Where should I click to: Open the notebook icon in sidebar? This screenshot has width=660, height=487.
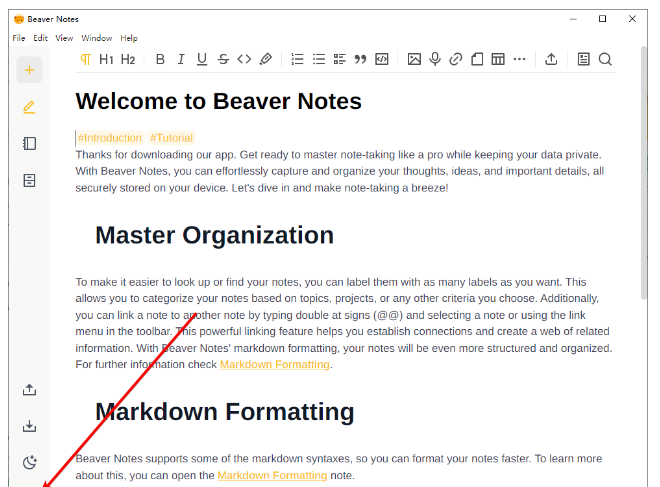point(29,144)
